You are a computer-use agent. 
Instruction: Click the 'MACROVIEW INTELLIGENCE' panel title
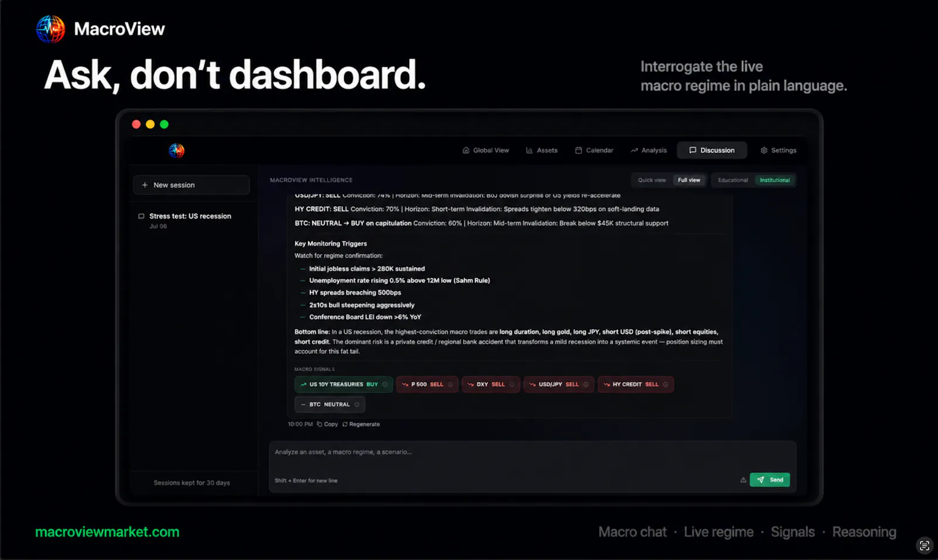pos(311,180)
